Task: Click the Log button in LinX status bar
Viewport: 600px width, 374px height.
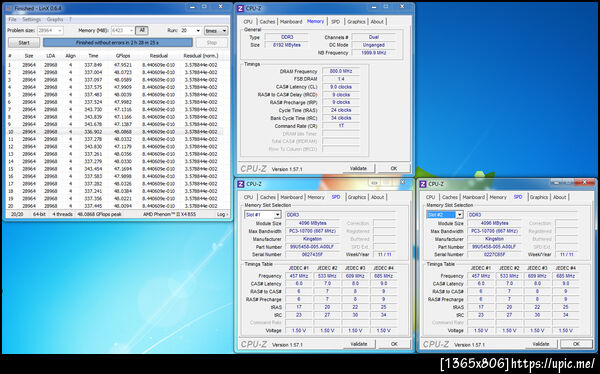Action: 222,214
